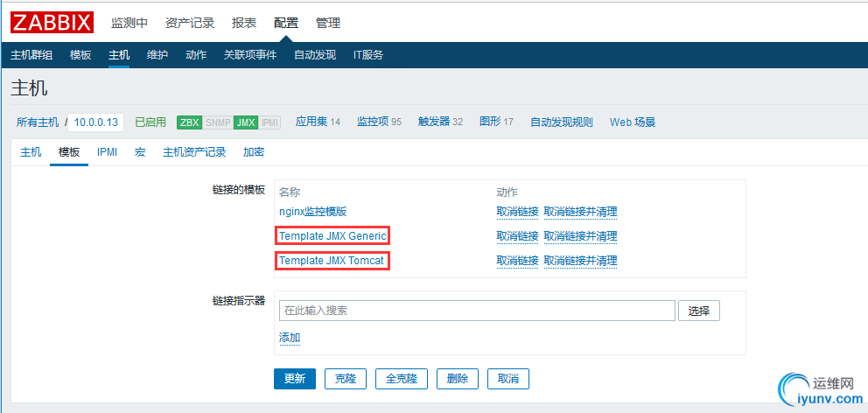This screenshot has width=868, height=413.
Task: Click the 选择 button
Action: (x=699, y=311)
